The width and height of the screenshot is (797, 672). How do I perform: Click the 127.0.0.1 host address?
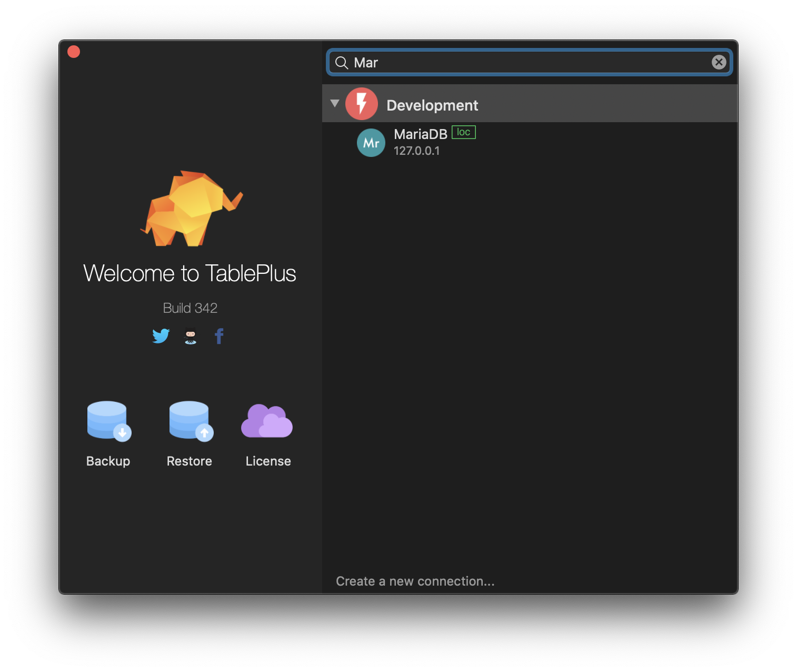click(x=417, y=151)
